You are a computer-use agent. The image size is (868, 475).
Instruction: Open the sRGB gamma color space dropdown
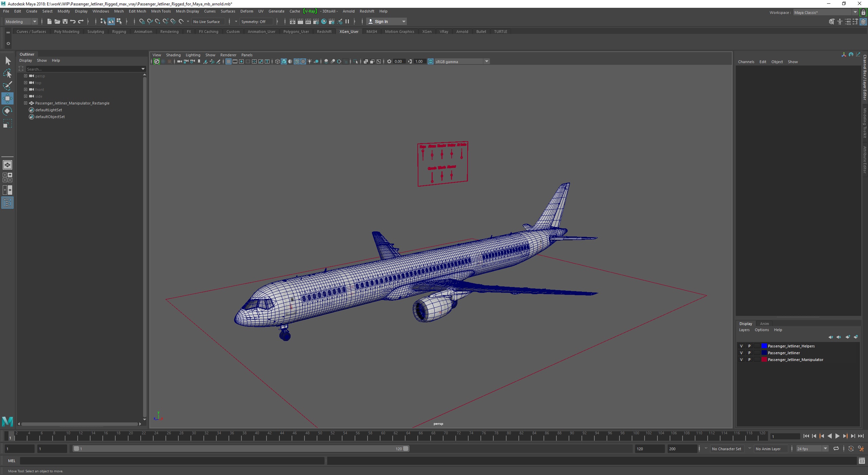pyautogui.click(x=462, y=61)
